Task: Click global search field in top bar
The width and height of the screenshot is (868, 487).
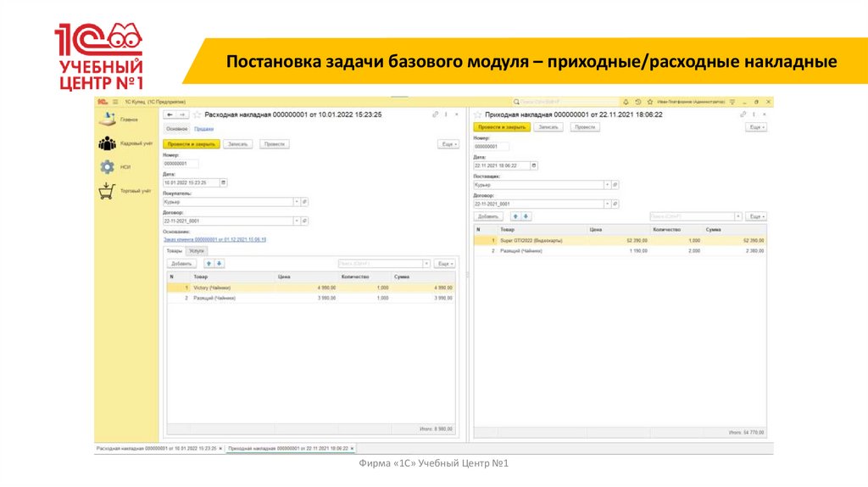Action: coord(565,102)
